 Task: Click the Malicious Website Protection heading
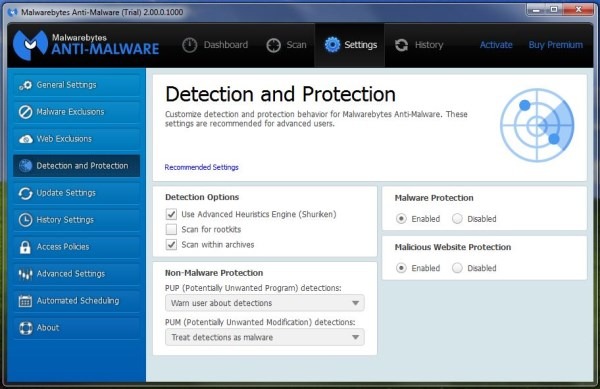(453, 247)
